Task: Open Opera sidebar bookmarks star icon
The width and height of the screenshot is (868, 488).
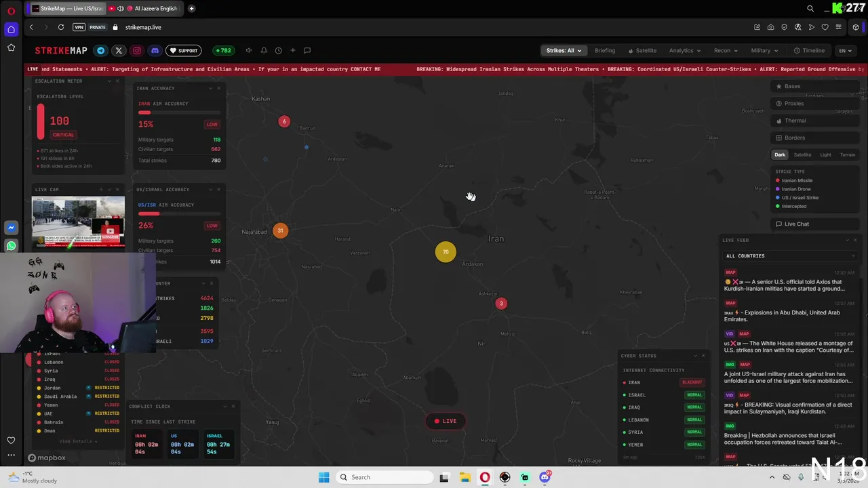Action: pyautogui.click(x=11, y=47)
